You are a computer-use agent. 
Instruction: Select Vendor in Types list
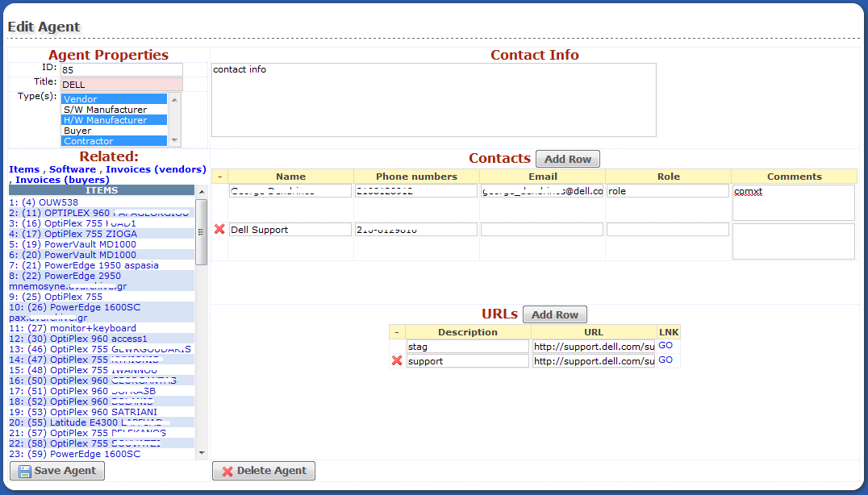point(114,99)
